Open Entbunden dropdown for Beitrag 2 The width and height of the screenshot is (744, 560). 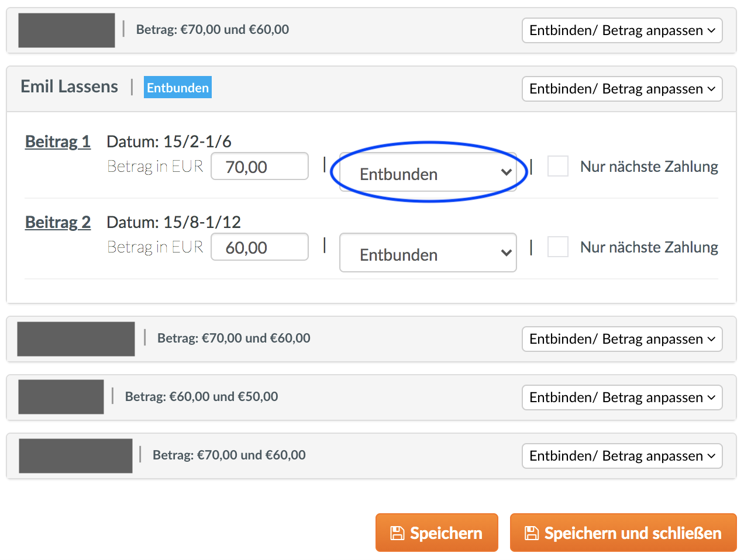[428, 253]
